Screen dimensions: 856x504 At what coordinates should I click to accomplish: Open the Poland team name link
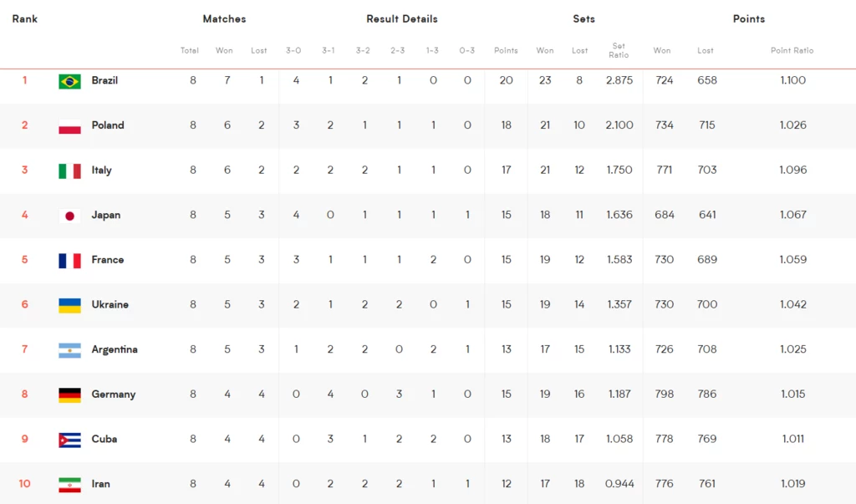pyautogui.click(x=108, y=125)
